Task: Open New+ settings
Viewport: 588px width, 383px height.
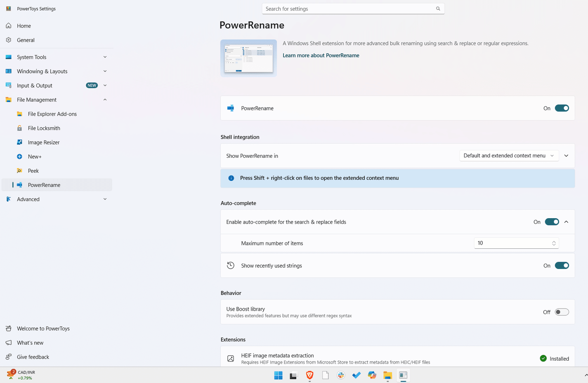Action: pos(57,157)
